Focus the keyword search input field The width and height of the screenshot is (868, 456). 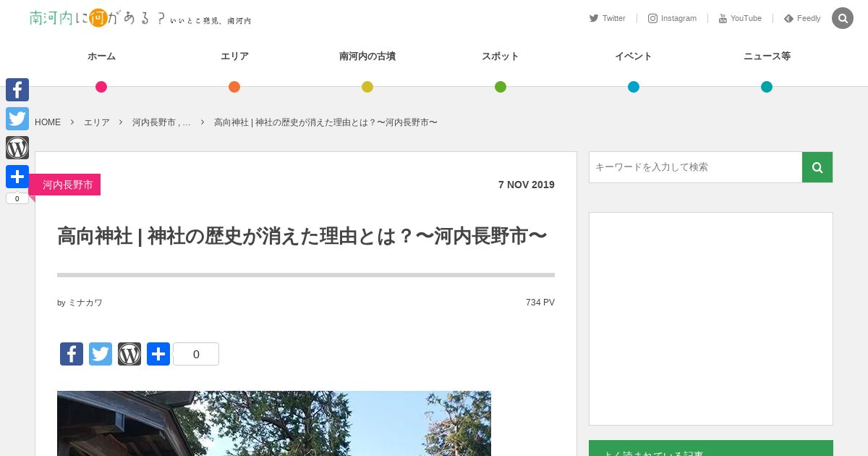coord(696,167)
